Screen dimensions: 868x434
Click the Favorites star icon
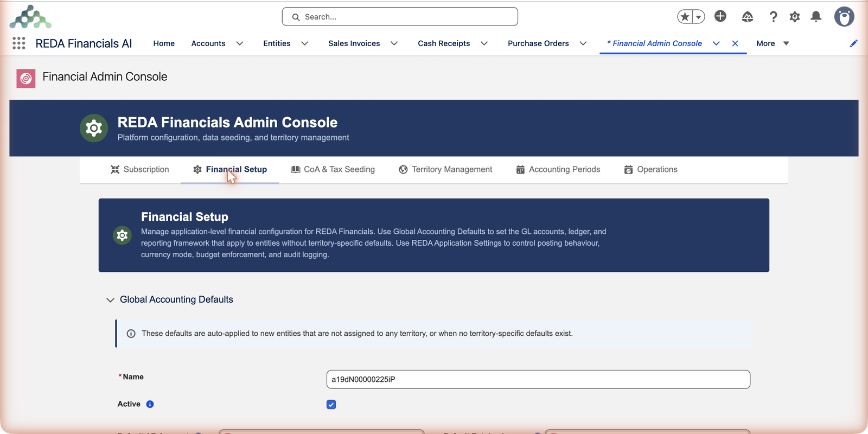(x=685, y=17)
